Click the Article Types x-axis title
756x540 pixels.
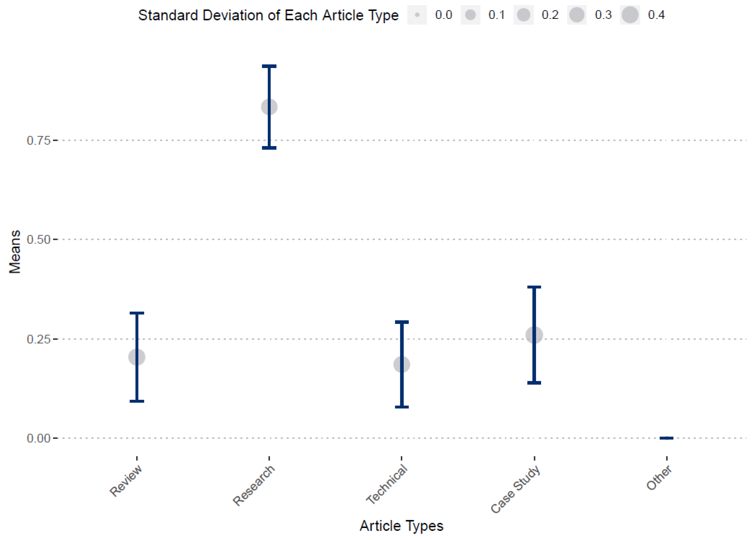point(401,526)
